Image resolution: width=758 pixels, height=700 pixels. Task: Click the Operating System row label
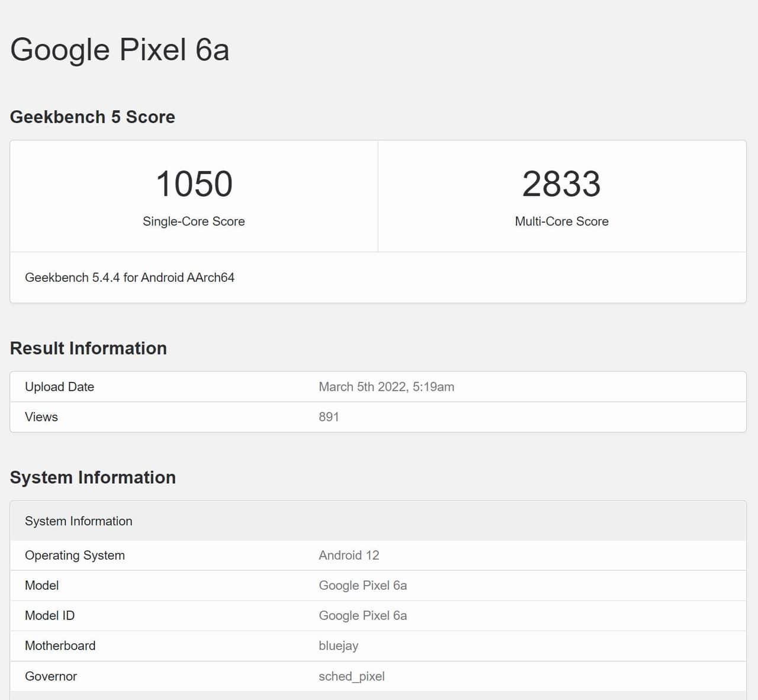(x=75, y=555)
